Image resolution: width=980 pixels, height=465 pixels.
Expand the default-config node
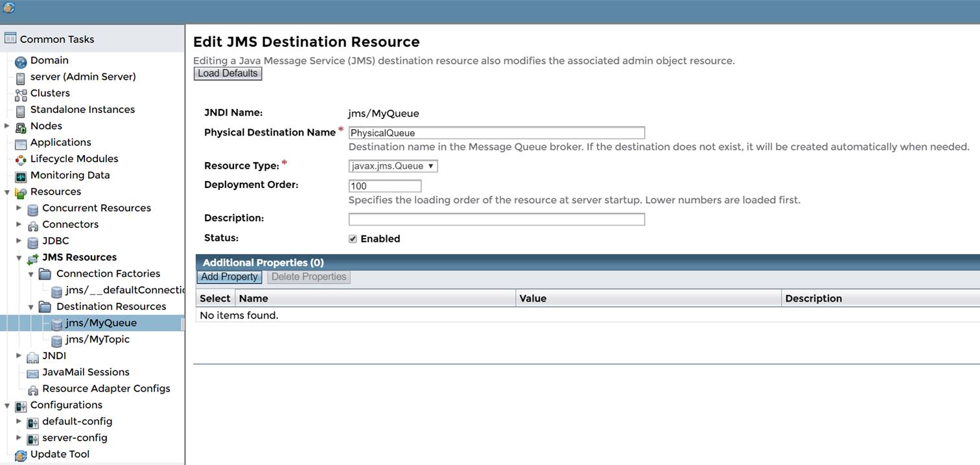[x=19, y=422]
